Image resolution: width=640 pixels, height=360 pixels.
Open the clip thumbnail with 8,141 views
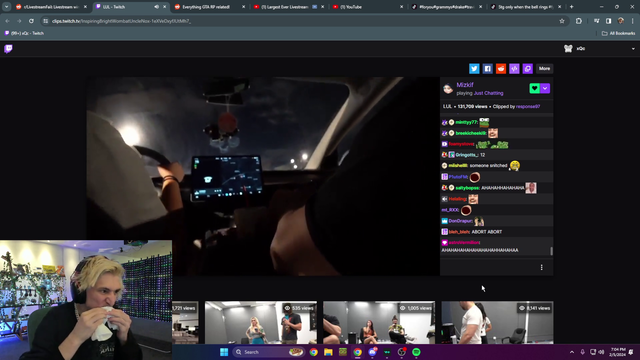pos(498,322)
